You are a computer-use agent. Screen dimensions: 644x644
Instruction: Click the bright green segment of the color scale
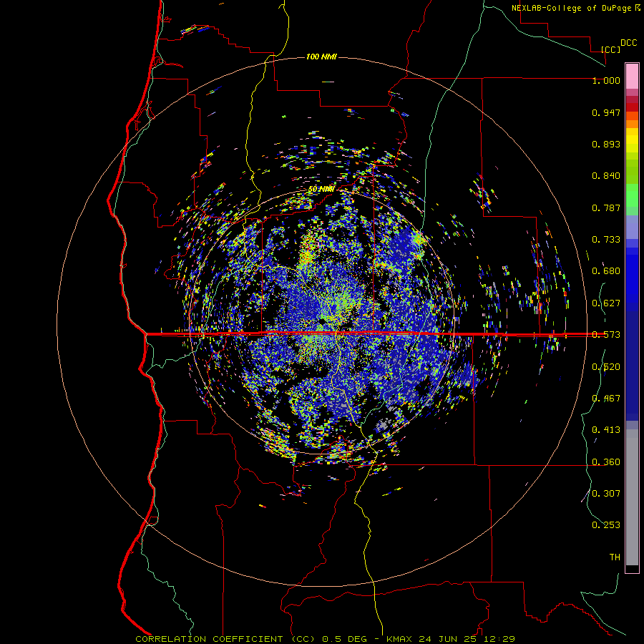pyautogui.click(x=632, y=195)
